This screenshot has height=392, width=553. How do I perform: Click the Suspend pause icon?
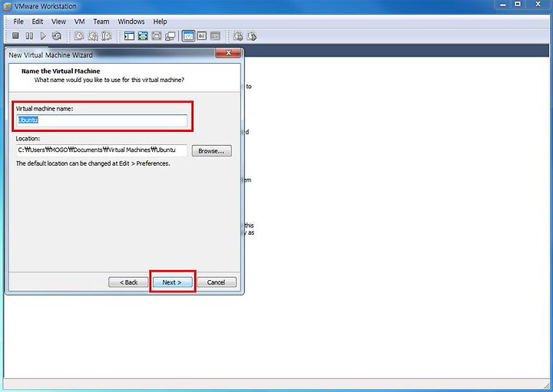click(x=29, y=35)
